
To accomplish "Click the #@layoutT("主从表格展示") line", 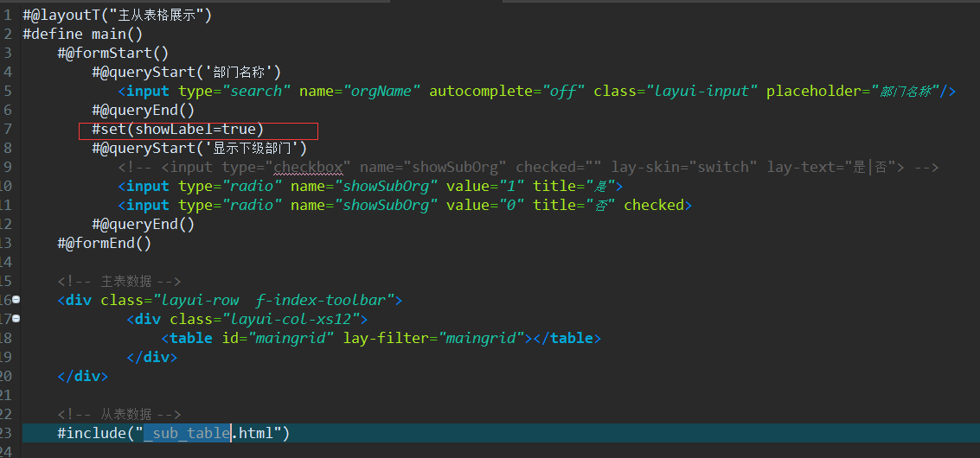I will pyautogui.click(x=118, y=15).
